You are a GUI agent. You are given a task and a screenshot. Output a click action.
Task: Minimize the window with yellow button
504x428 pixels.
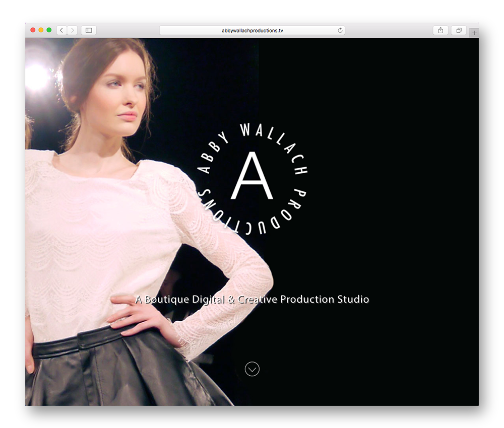tap(41, 30)
